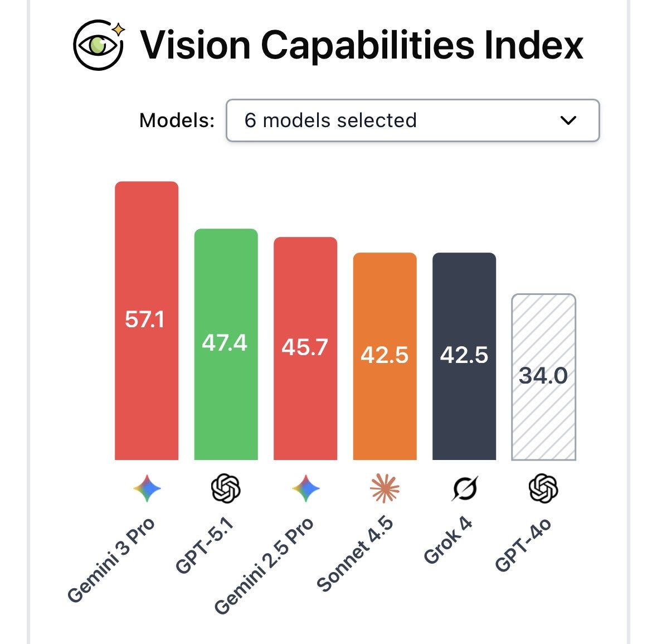The image size is (657, 644).
Task: Select the green GPT-5.1 bar showing 47.4
Action: [226, 344]
